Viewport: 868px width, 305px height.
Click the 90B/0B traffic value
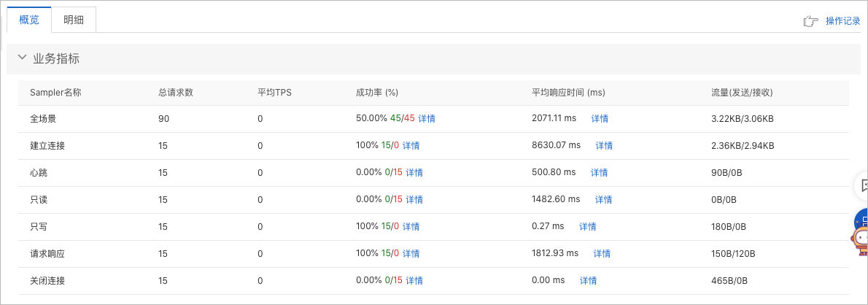point(726,173)
